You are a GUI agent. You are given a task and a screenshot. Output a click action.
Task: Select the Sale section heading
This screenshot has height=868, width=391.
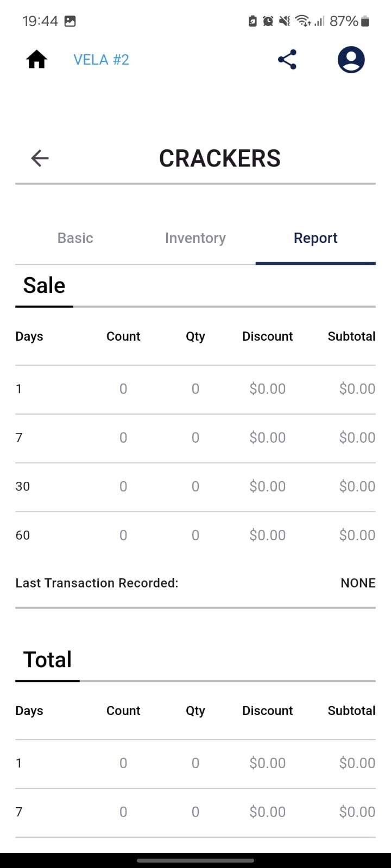tap(44, 285)
